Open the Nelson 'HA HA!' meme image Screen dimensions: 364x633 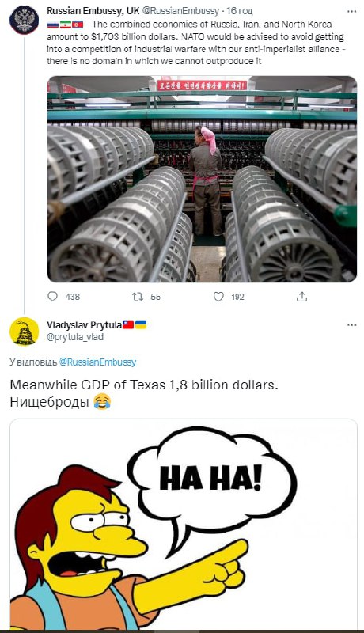click(184, 525)
